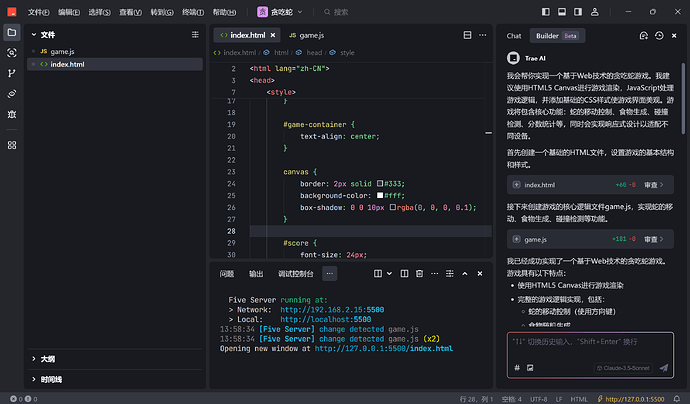Viewport: 690px width, 404px height.
Task: Open the 文件 menu
Action: pos(38,12)
